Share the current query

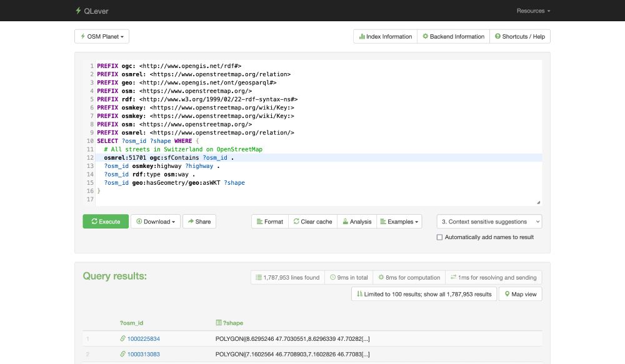199,222
